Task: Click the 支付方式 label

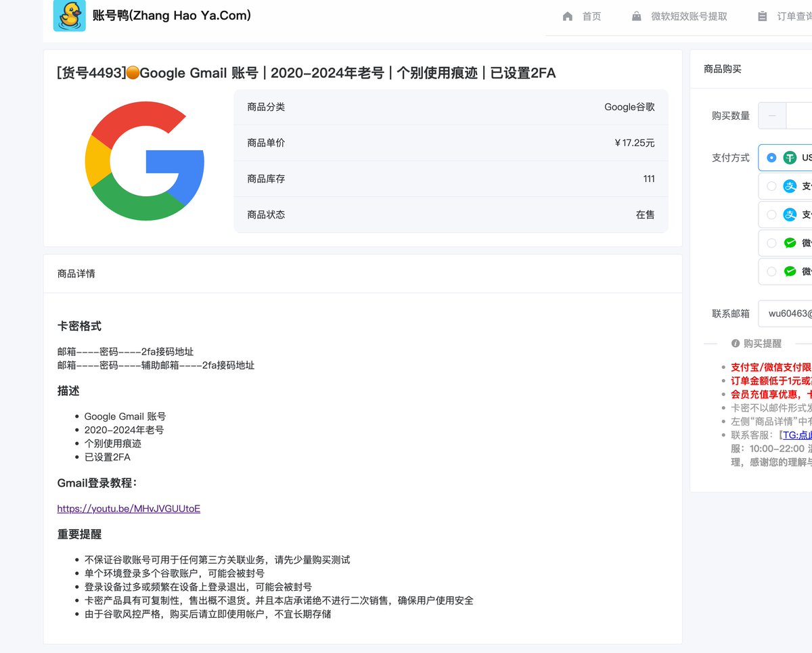Action: (x=731, y=158)
